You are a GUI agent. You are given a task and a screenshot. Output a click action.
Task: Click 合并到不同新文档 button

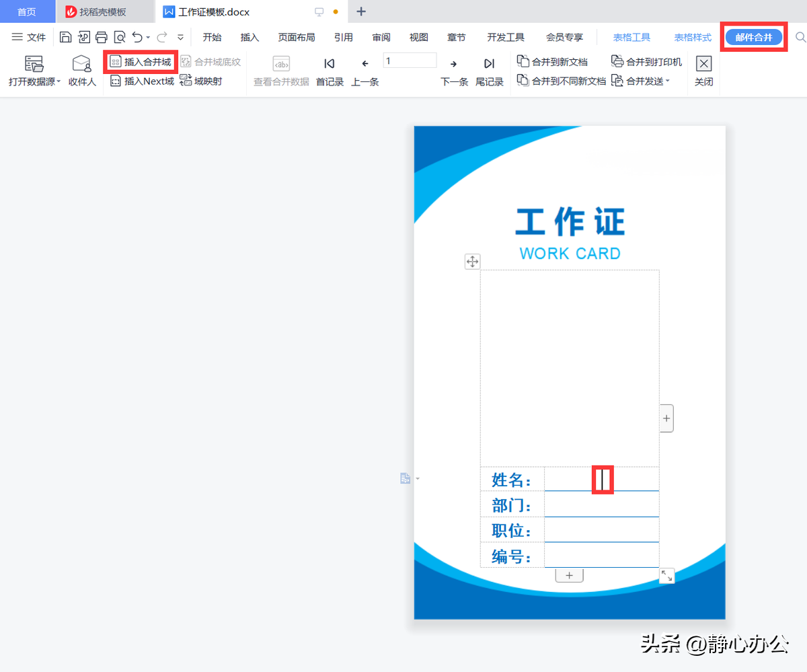(562, 81)
